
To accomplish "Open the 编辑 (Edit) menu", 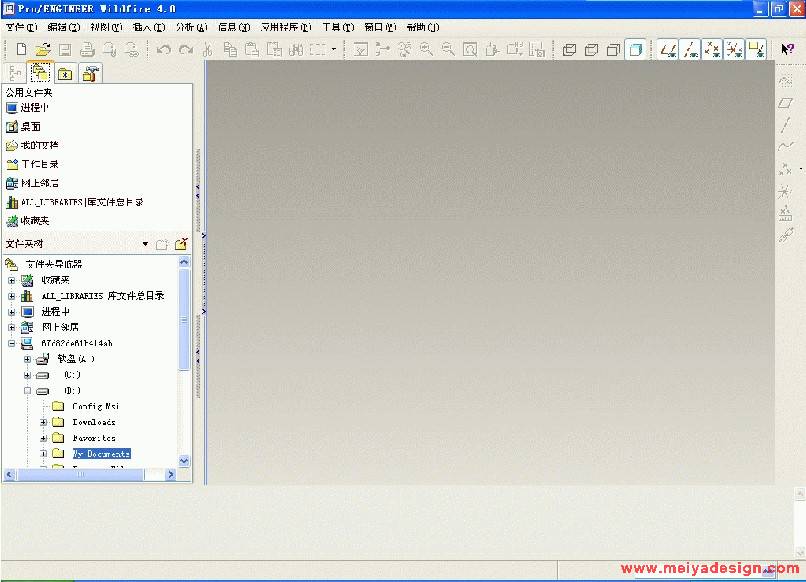I will point(64,27).
